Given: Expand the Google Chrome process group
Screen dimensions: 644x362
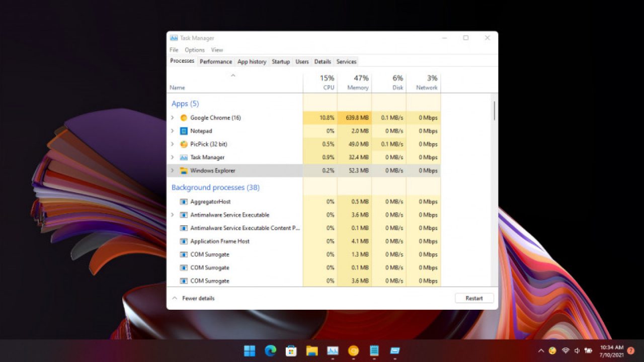Looking at the screenshot, I should click(172, 118).
